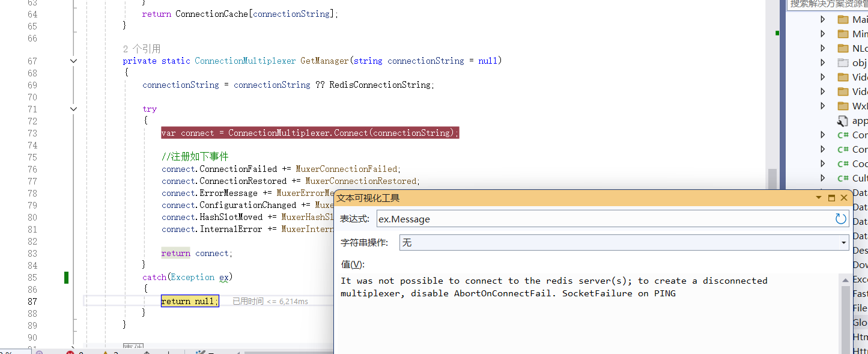Select the C# icon beside "Coo"
The width and height of the screenshot is (868, 354).
point(843,163)
